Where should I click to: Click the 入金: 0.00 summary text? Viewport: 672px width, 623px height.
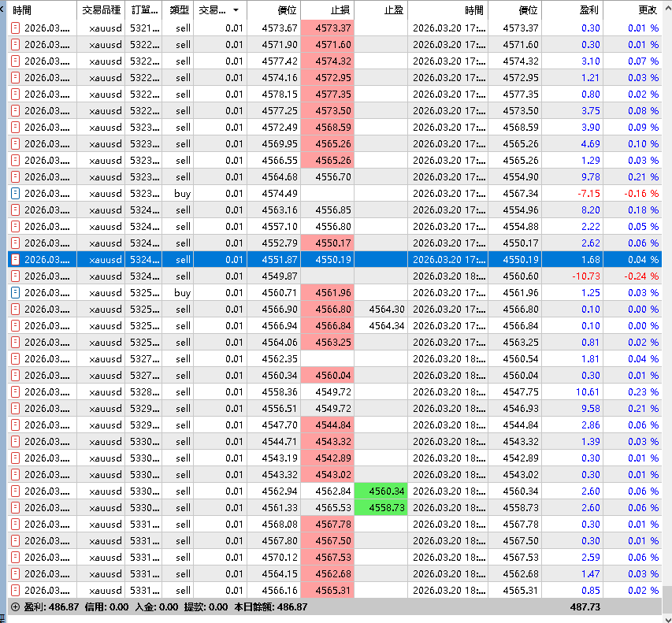tap(157, 607)
